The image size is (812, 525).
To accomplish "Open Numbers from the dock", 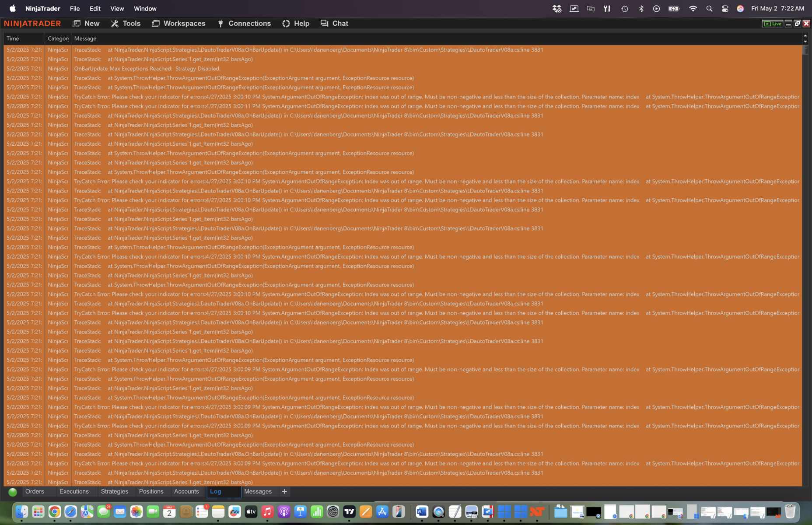I will tap(317, 511).
